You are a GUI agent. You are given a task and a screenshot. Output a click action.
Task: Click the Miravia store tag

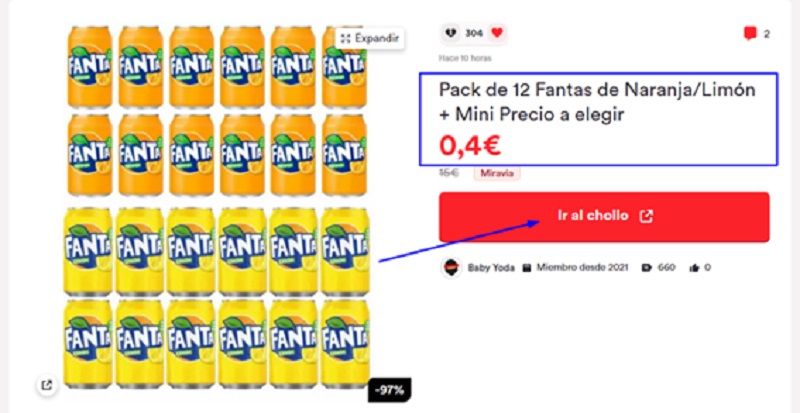pos(497,174)
